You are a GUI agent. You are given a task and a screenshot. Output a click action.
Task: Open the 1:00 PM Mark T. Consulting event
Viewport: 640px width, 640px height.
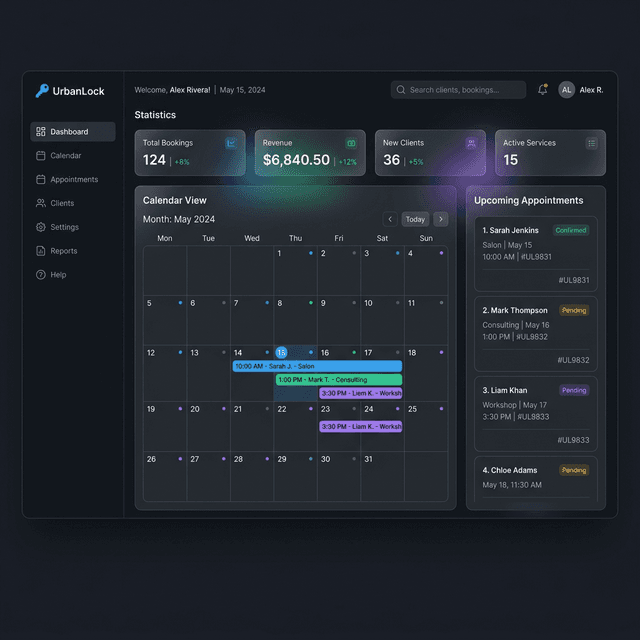[339, 380]
